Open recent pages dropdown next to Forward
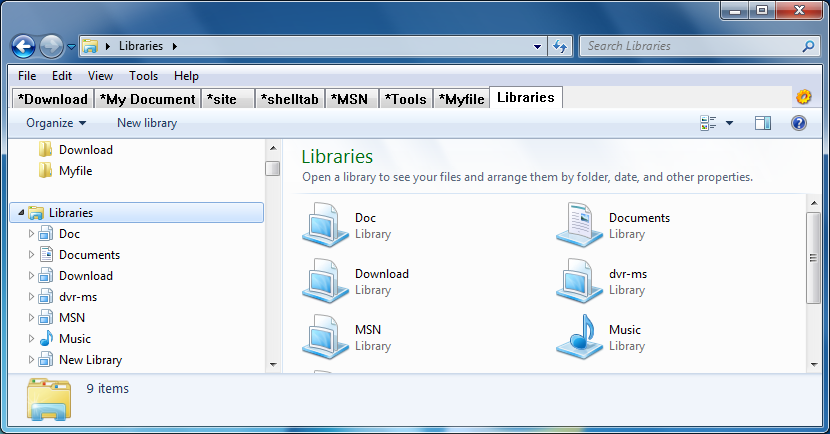 [x=71, y=47]
